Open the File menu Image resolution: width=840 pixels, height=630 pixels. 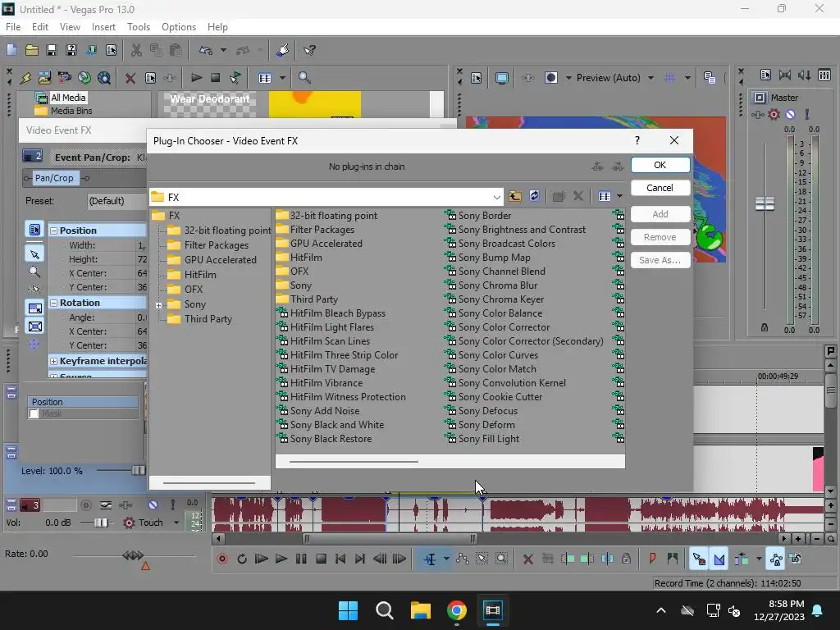tap(13, 27)
